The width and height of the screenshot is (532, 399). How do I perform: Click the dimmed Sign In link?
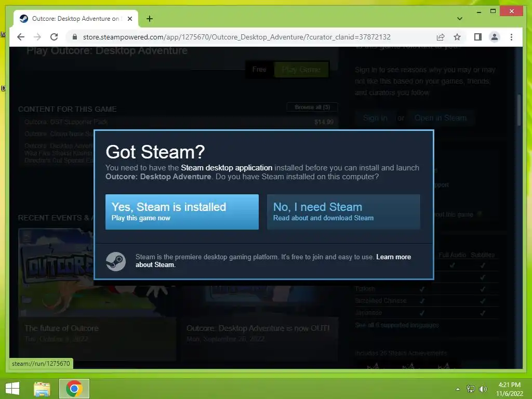point(375,118)
